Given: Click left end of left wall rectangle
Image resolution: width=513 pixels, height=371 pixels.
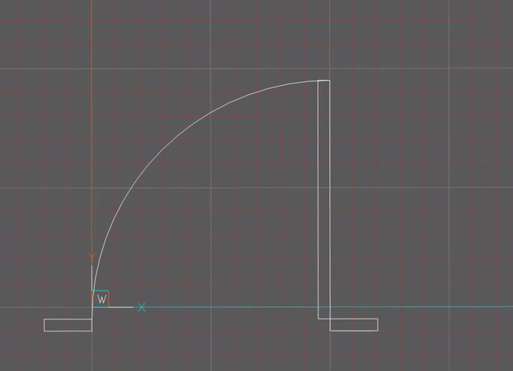Looking at the screenshot, I should [x=44, y=325].
